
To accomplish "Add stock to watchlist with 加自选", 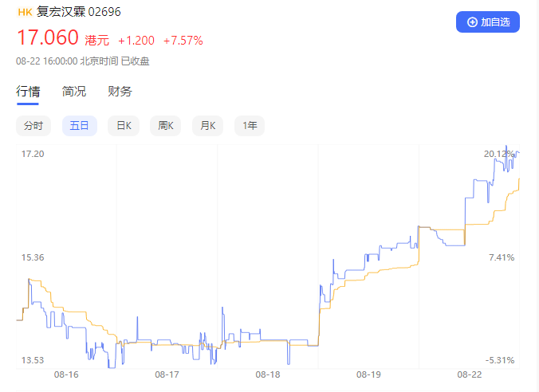I will click(487, 22).
